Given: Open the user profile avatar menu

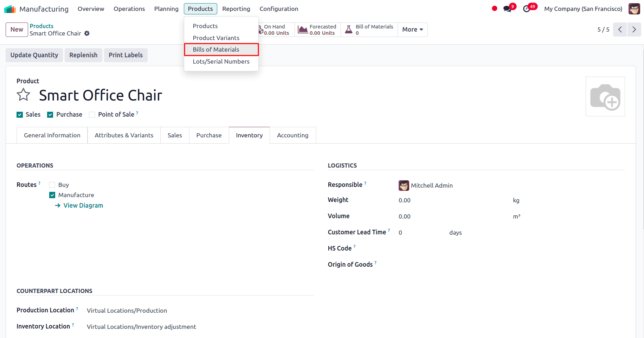Looking at the screenshot, I should pos(634,8).
